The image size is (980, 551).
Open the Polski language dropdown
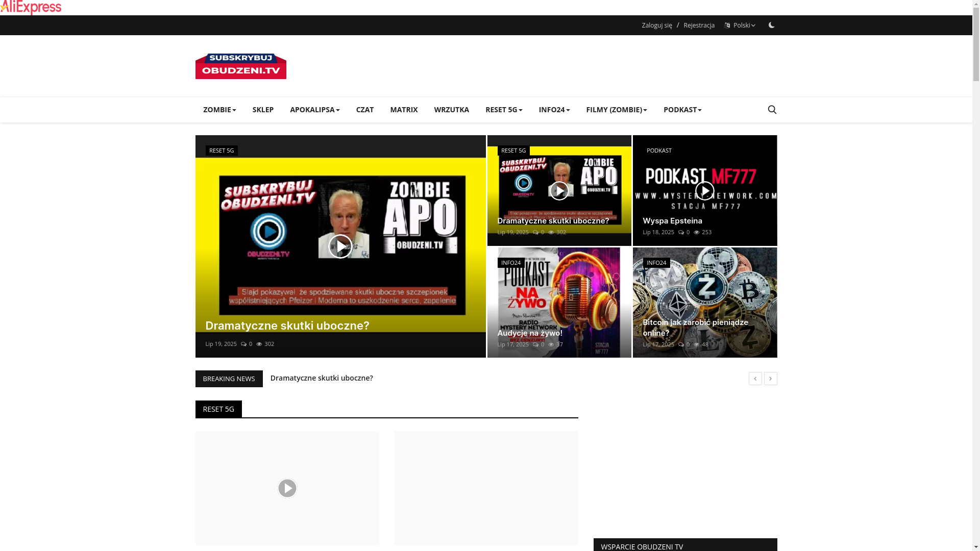[740, 26]
